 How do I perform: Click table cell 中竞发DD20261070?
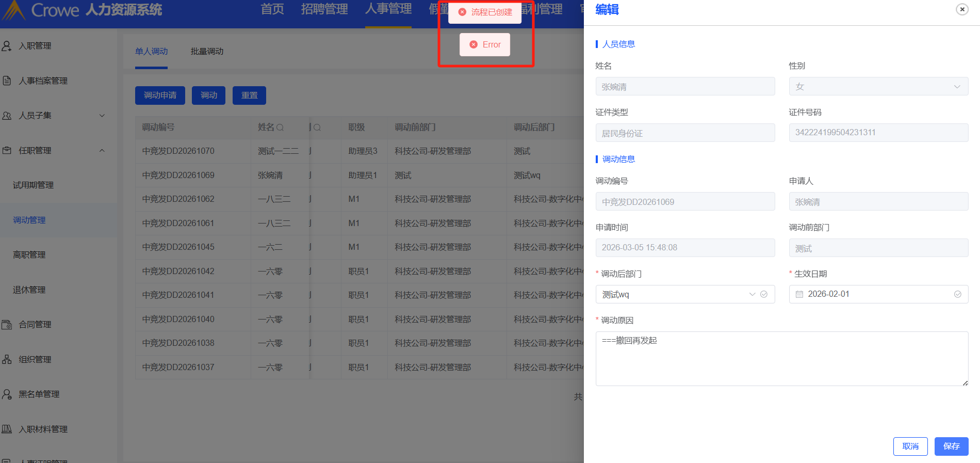click(178, 151)
